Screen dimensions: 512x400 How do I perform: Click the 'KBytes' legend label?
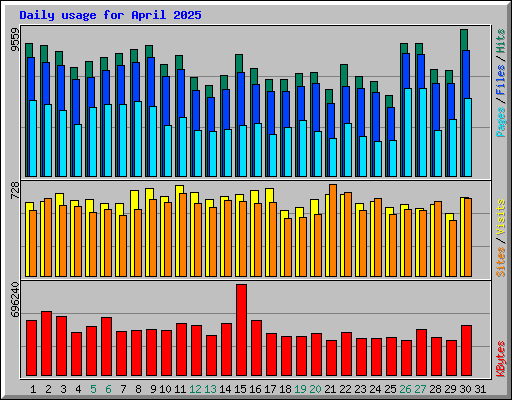[501, 359]
